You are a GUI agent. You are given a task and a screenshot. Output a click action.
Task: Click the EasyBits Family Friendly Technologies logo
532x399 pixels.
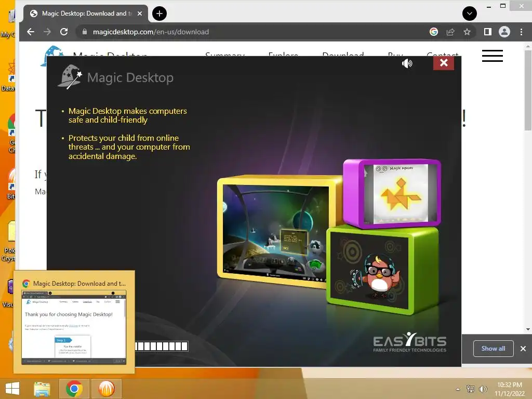click(x=409, y=342)
